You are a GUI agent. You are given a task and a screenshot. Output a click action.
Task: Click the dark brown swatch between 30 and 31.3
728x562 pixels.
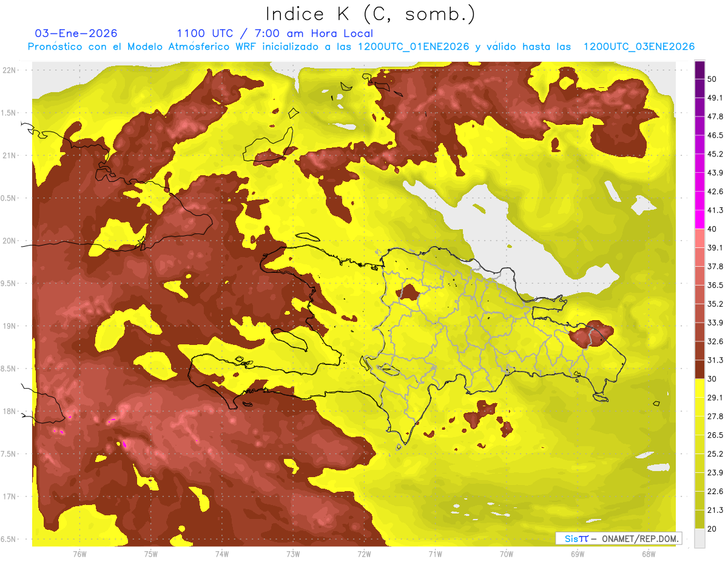699,370
